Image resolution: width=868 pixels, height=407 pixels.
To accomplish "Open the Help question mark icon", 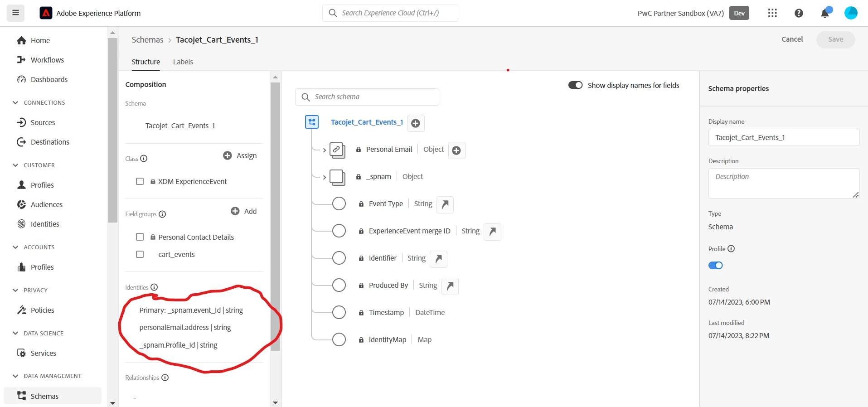I will pos(799,13).
